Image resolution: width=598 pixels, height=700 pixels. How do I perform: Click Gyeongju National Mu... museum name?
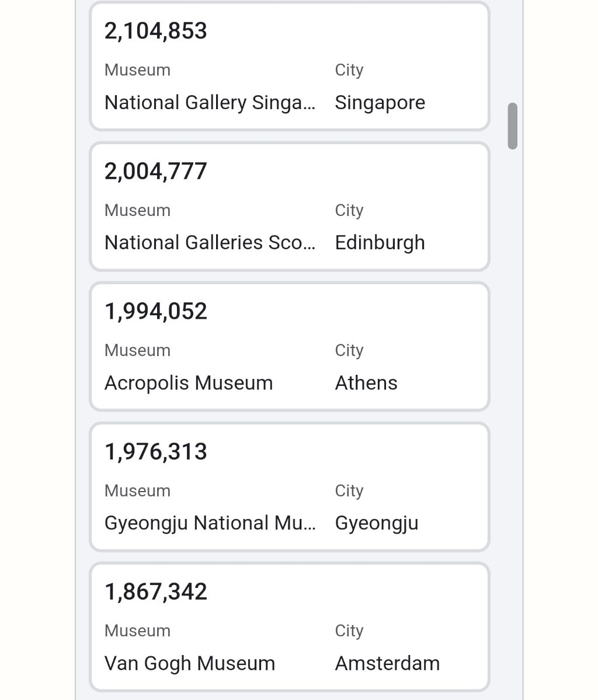[x=210, y=523]
